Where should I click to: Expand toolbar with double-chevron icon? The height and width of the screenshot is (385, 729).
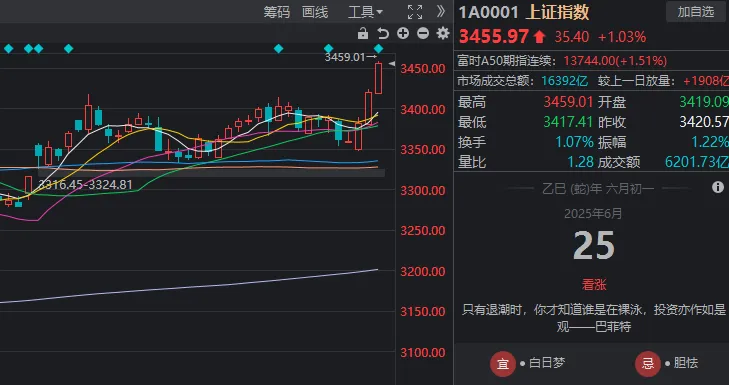click(x=441, y=12)
